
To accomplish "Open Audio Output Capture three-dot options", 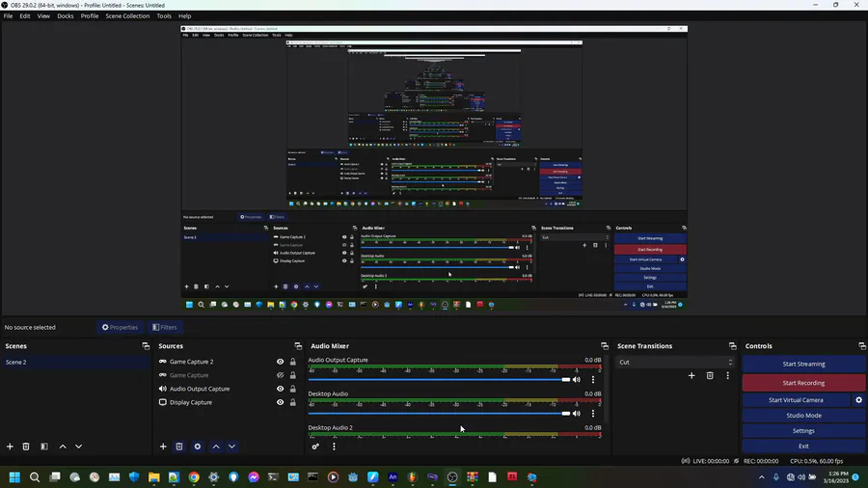I will (593, 380).
